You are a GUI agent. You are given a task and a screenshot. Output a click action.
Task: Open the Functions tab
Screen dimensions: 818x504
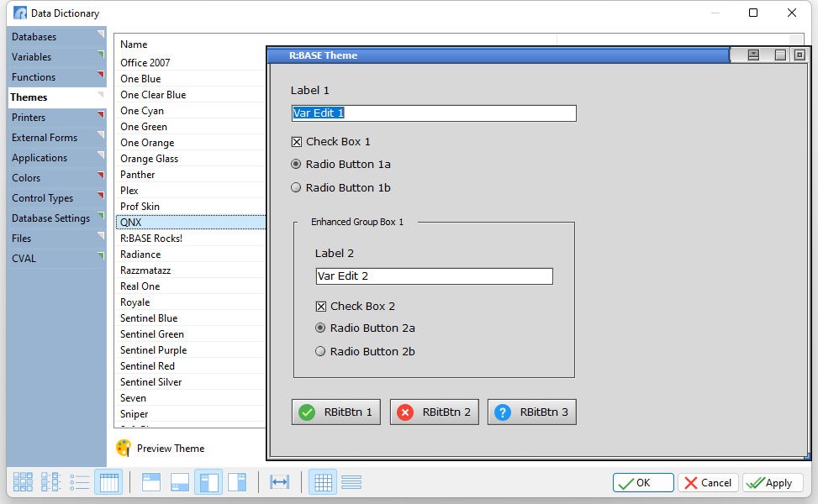[57, 77]
